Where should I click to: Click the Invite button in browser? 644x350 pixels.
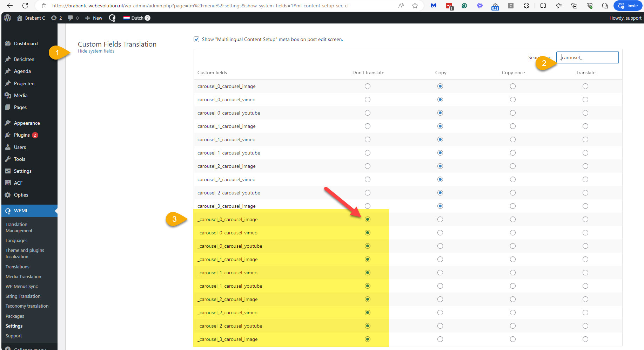coord(628,6)
